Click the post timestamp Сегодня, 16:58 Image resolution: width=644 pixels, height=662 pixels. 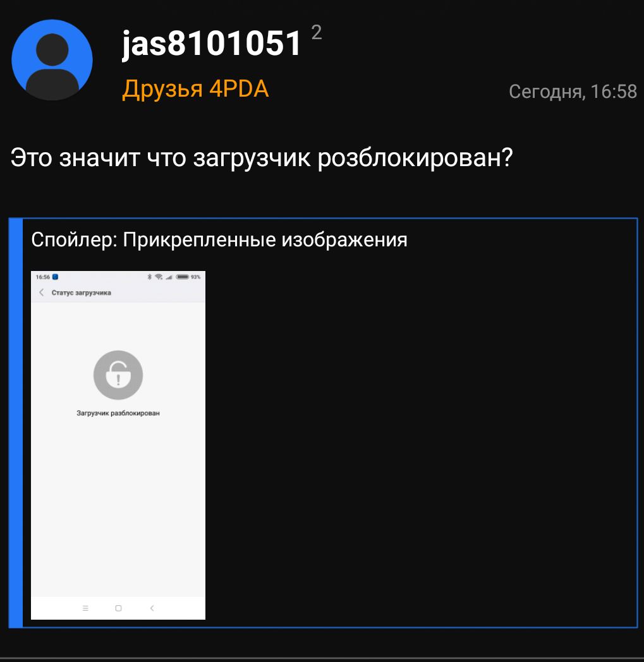pos(573,92)
